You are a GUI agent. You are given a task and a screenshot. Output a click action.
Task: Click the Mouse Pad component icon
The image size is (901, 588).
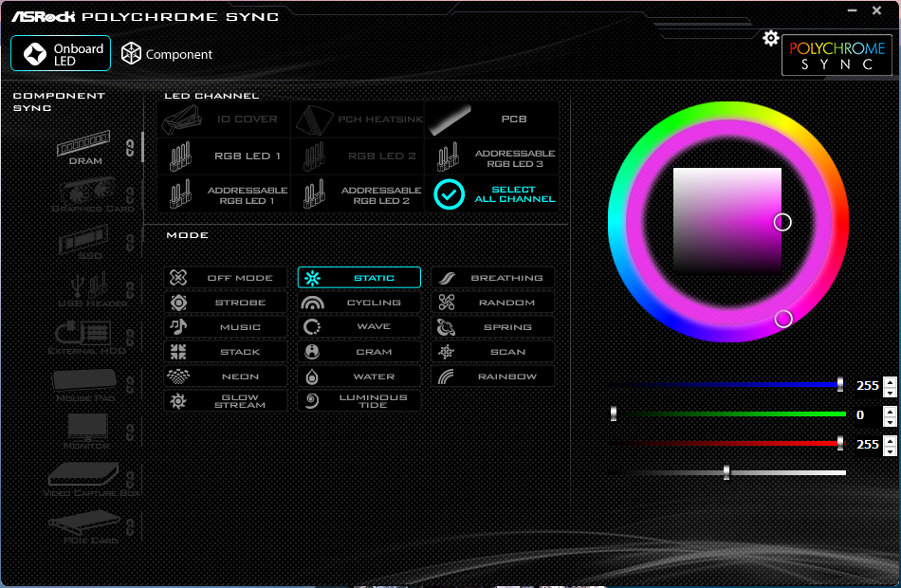pos(85,380)
